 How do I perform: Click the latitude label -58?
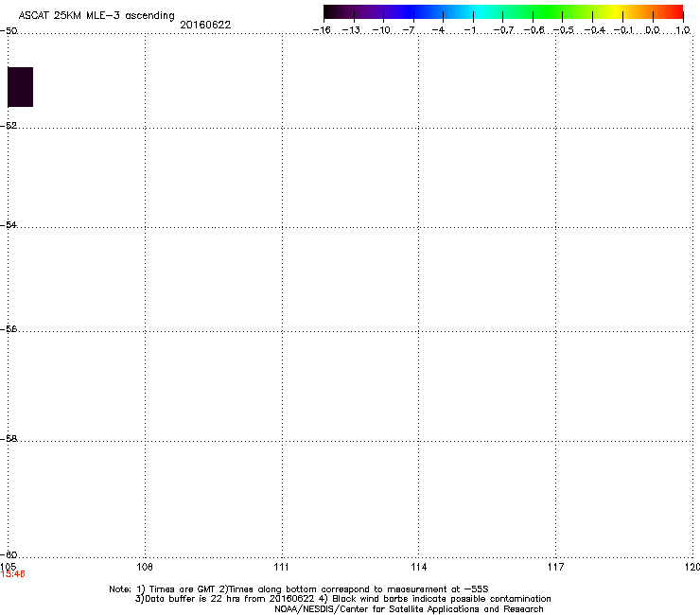click(9, 439)
